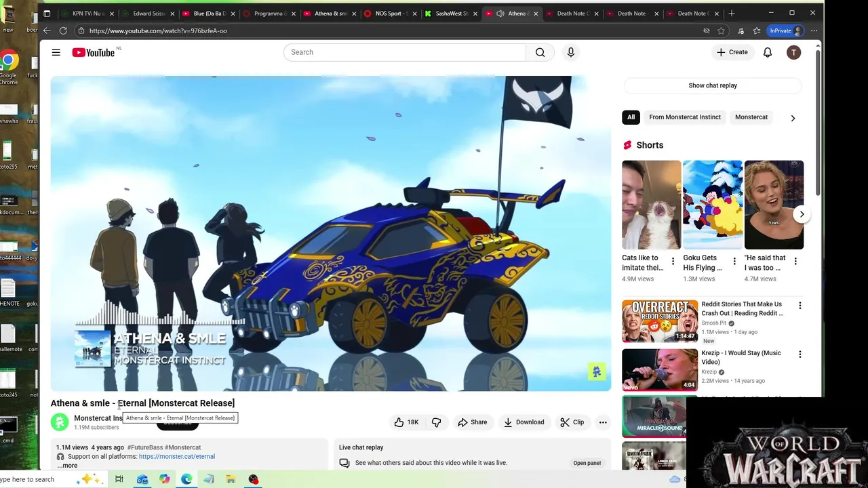Open YouTube notifications bell
Viewport: 868px width, 488px height.
click(x=768, y=52)
